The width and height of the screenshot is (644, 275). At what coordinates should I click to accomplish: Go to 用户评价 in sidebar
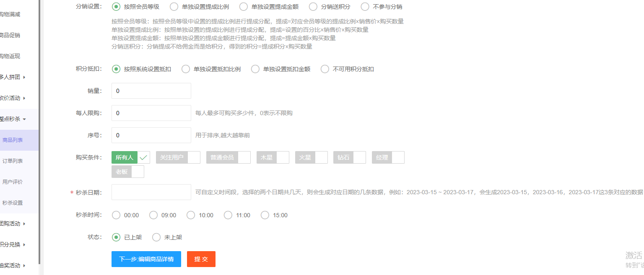tap(13, 182)
